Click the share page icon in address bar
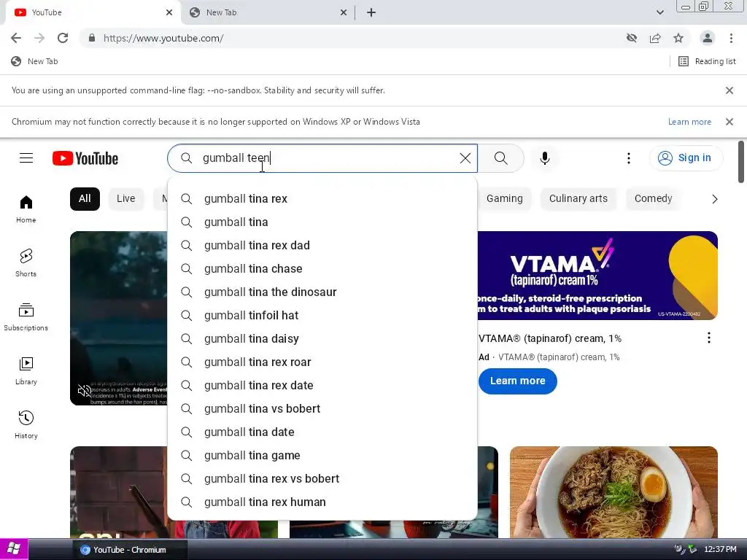Screen dimensions: 747x560 click(655, 38)
